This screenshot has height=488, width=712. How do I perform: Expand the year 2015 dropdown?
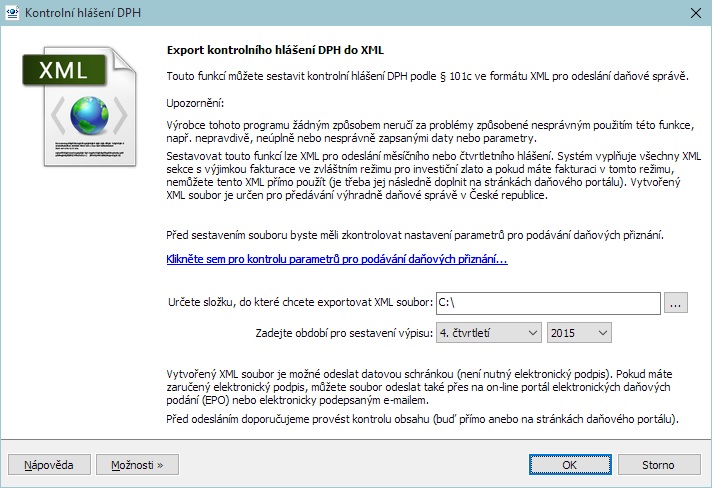[x=579, y=332]
